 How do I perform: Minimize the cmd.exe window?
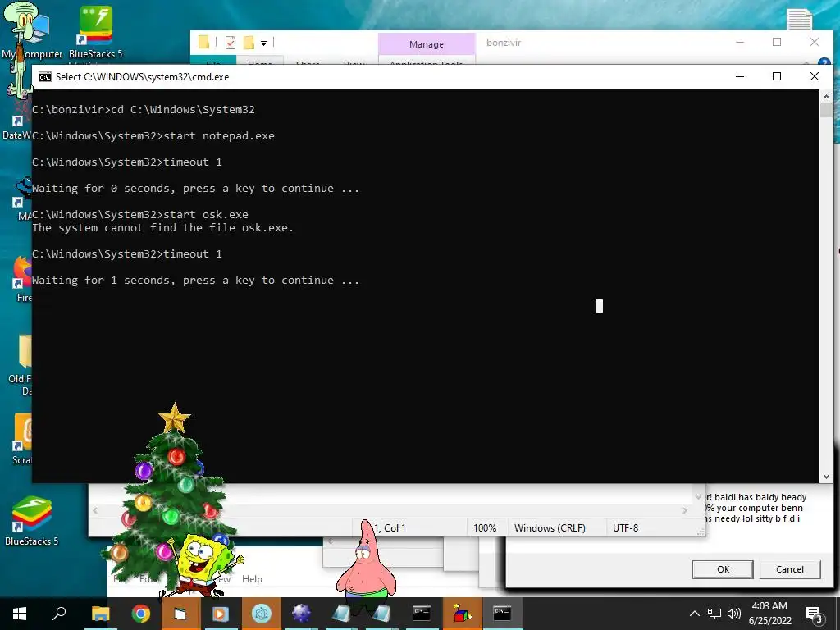[740, 76]
